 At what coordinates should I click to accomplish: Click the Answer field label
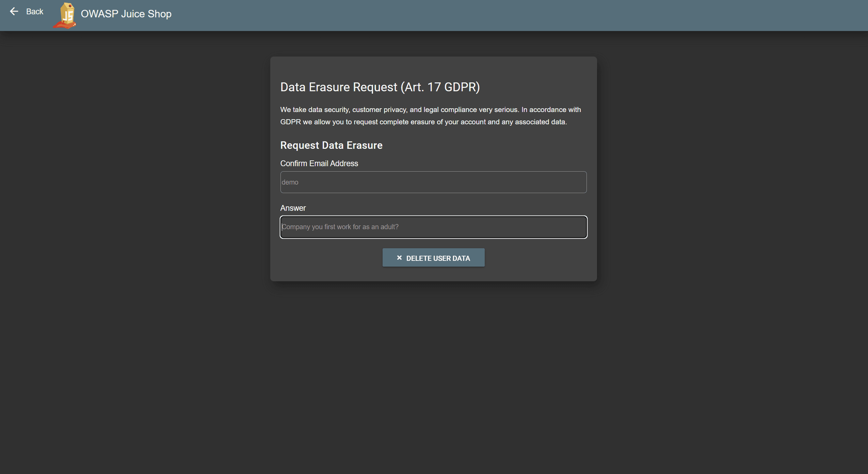[x=293, y=208]
